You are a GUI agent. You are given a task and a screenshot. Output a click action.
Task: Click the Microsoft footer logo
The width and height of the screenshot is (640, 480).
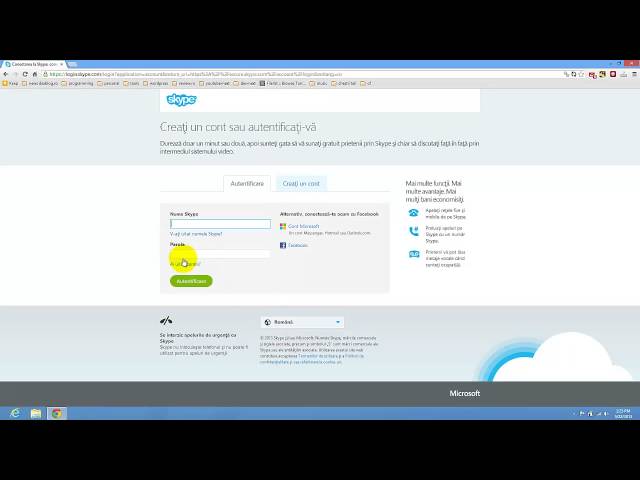coord(464,393)
